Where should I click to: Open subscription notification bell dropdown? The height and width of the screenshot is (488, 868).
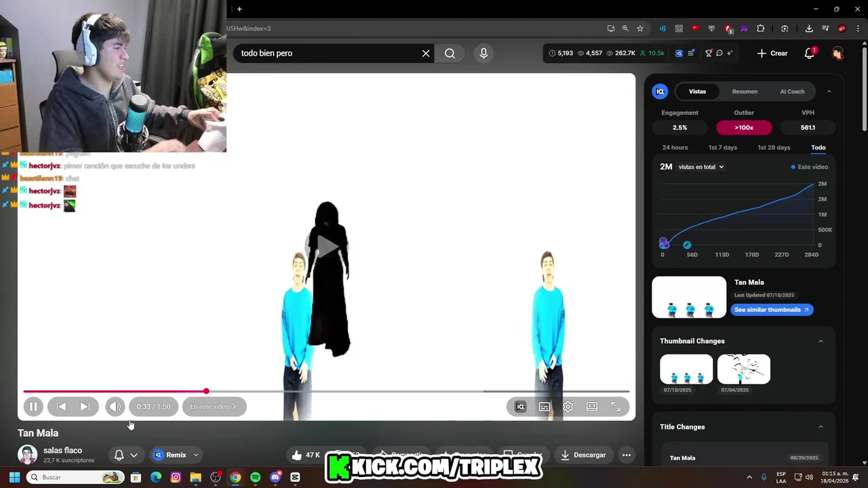(125, 455)
